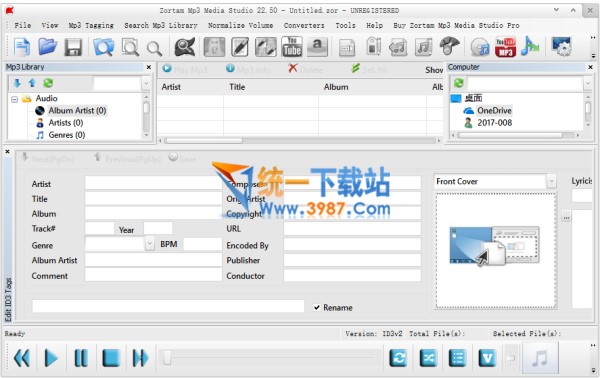Open the Amazon cover search icon
The width and height of the screenshot is (600, 378).
tap(317, 47)
